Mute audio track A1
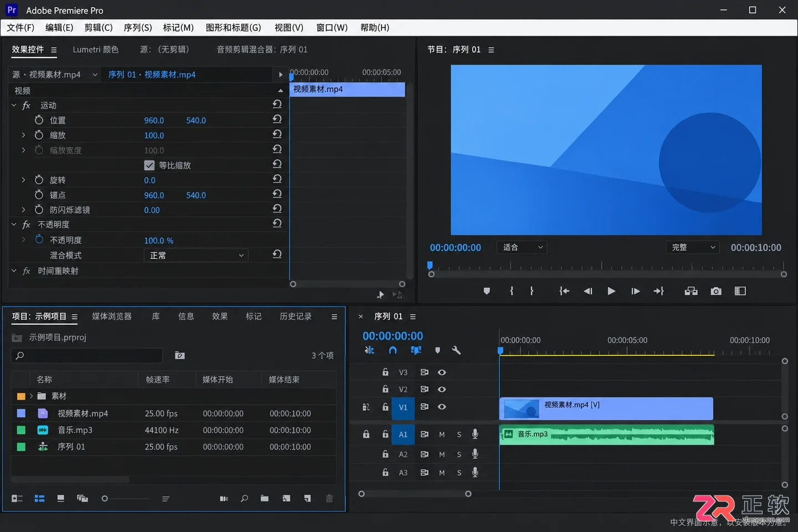 442,434
